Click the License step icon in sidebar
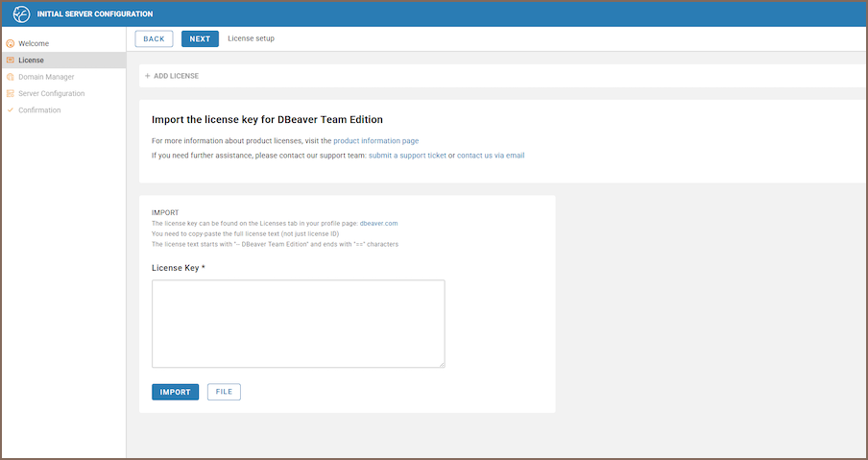Image resolution: width=868 pixels, height=460 pixels. point(11,61)
